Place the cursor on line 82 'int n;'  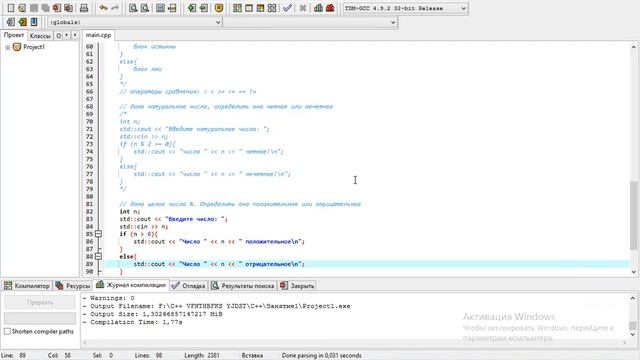130,211
